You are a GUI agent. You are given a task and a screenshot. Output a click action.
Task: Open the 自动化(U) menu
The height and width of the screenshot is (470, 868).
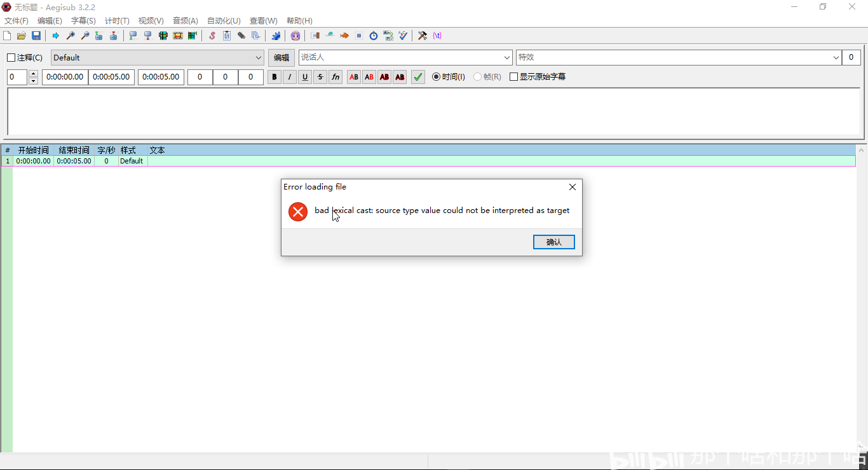click(x=224, y=21)
